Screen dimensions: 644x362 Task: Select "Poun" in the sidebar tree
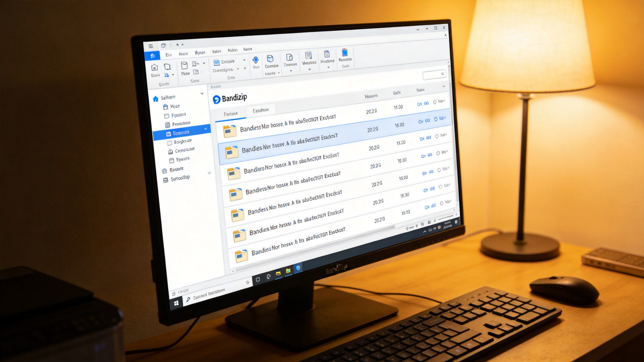click(175, 106)
